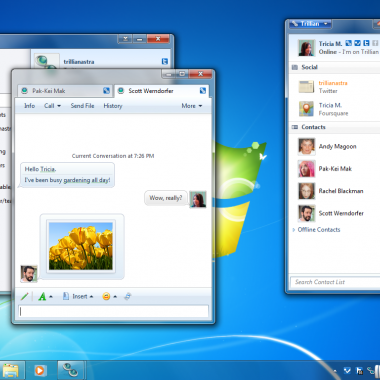The width and height of the screenshot is (380, 380).
Task: Expand the More dropdown in chat toolbar
Action: (x=192, y=106)
